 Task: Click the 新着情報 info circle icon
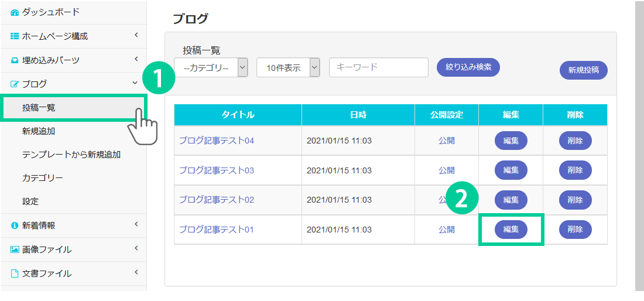tap(15, 225)
